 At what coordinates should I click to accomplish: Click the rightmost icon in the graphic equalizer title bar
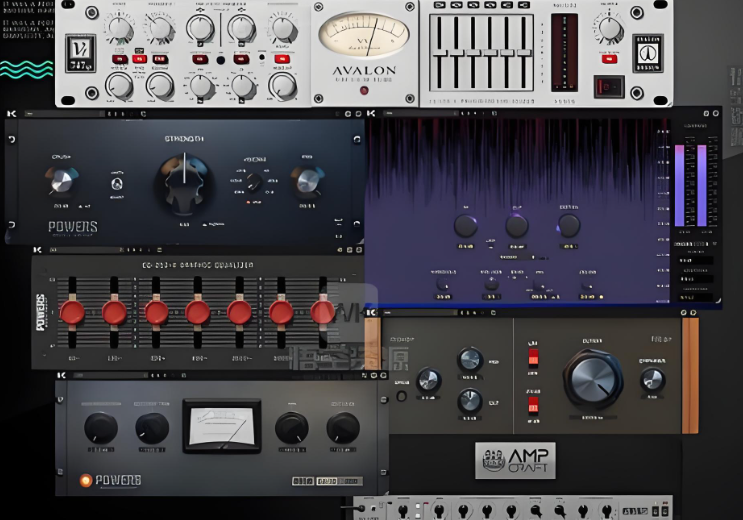[x=359, y=250]
